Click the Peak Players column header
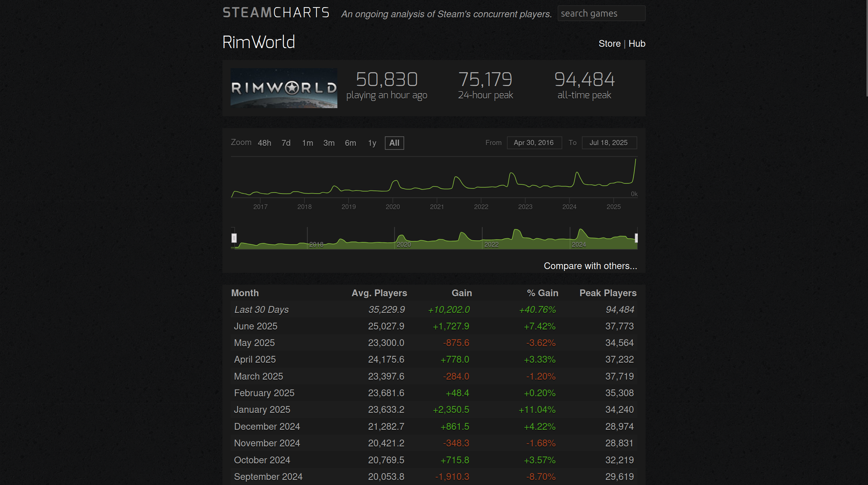 608,293
